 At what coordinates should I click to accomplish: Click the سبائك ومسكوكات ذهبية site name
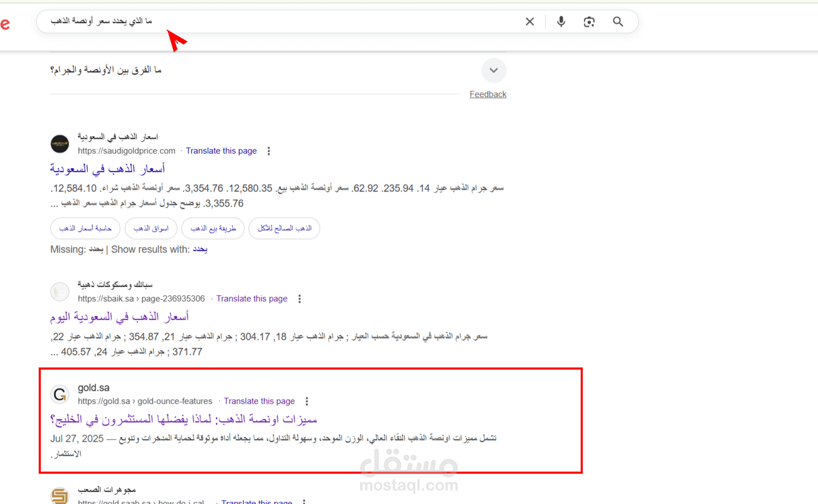pos(115,284)
